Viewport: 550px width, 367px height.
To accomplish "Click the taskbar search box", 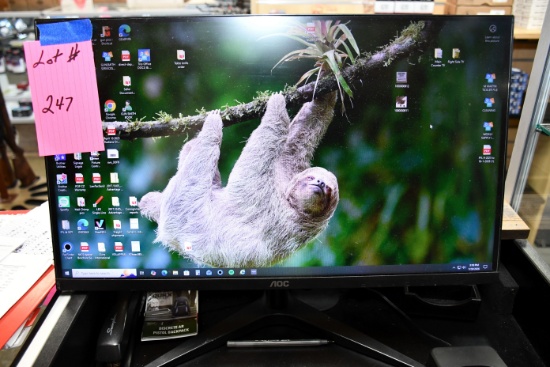I will point(104,273).
